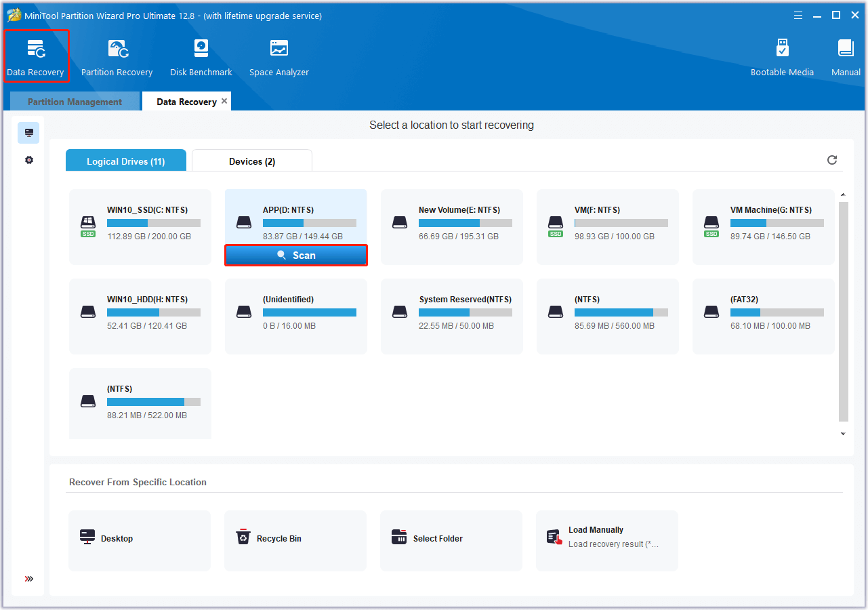Screen dimensions: 868x610
Task: Click the scroll down arrow in the drive list
Action: point(843,434)
